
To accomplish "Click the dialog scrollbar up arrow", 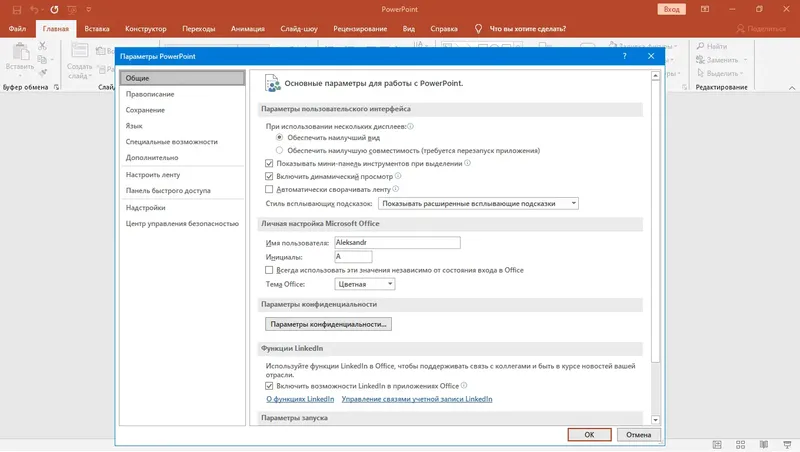I will pos(656,76).
